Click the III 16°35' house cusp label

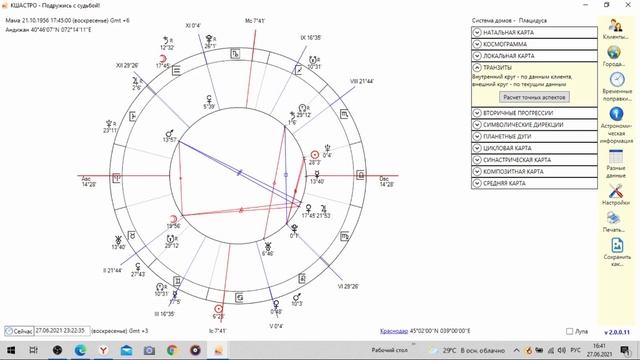tap(164, 314)
